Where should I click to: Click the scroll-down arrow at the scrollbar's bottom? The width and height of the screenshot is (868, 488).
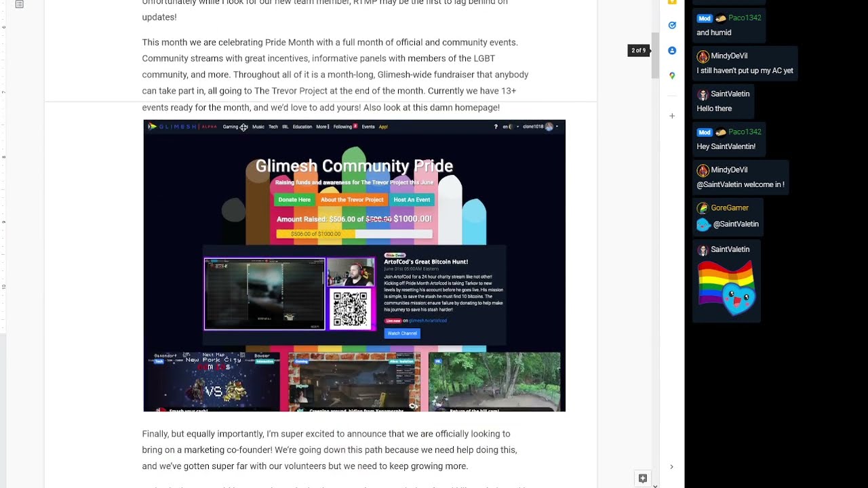click(x=656, y=485)
